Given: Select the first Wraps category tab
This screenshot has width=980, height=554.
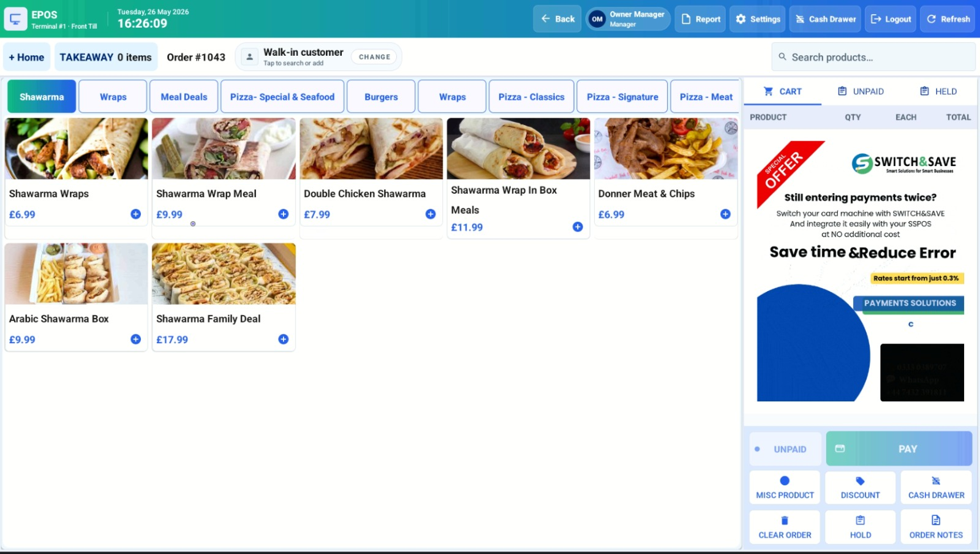Looking at the screenshot, I should 113,97.
